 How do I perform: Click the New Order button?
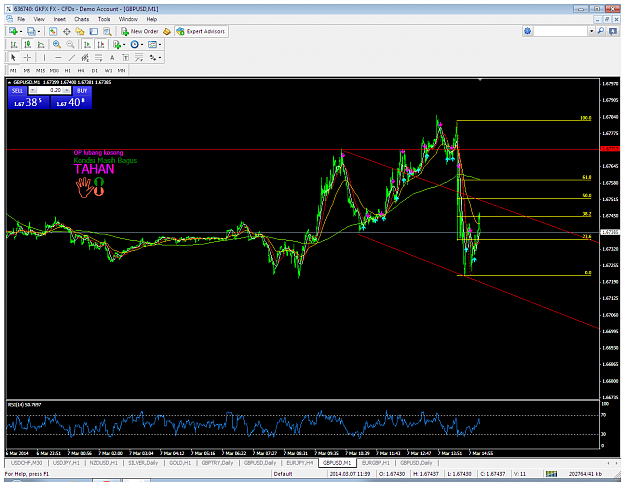tap(140, 31)
